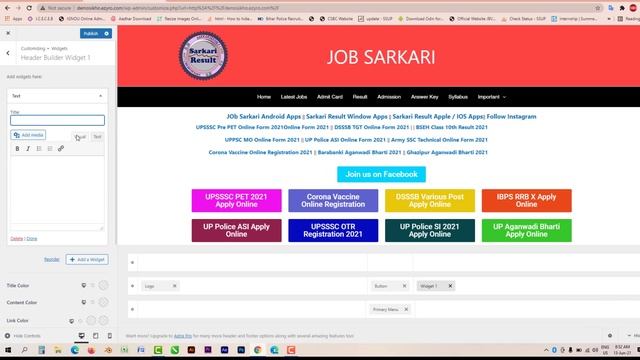Viewport: 640px width, 360px height.
Task: Open Latest Jobs menu item
Action: (x=293, y=97)
